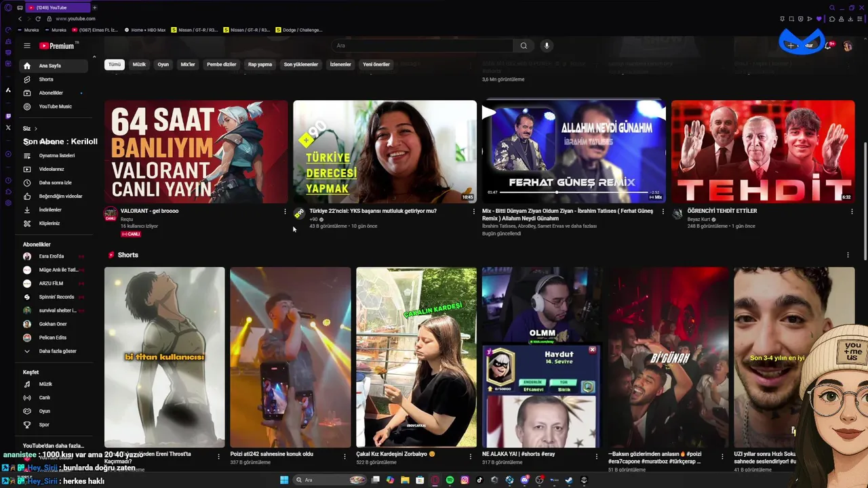The height and width of the screenshot is (488, 868).
Task: Open Steam from the taskbar
Action: [x=569, y=480]
